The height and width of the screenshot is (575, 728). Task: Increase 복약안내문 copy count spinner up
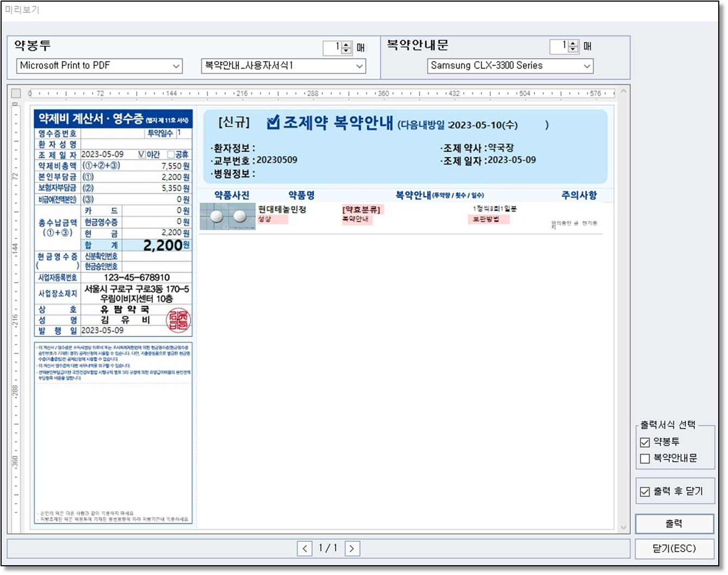point(573,44)
